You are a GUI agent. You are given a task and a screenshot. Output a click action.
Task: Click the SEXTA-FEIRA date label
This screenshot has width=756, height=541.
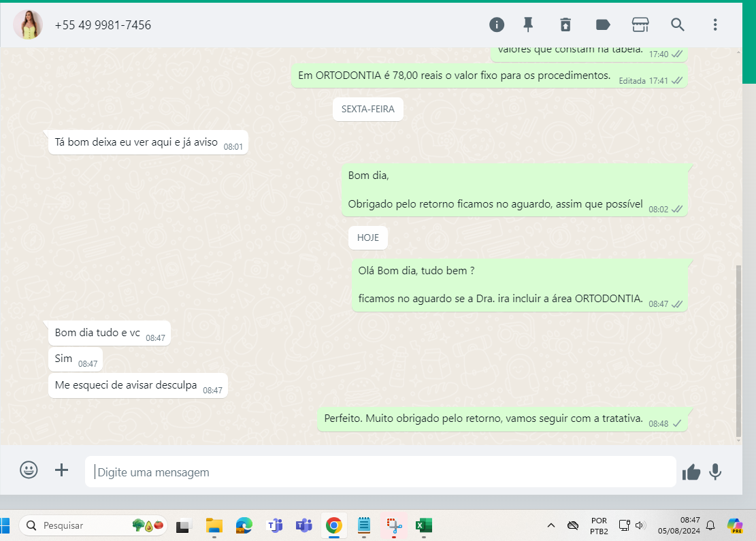point(368,109)
